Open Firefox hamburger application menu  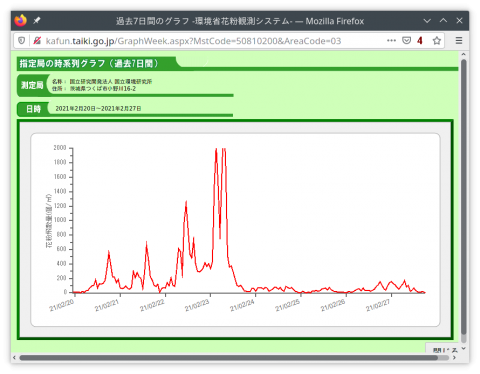pyautogui.click(x=459, y=41)
